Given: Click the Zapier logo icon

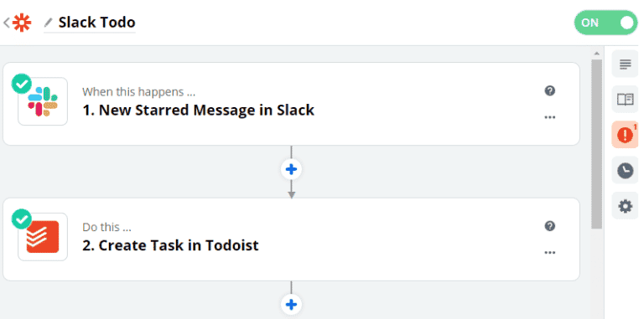Looking at the screenshot, I should (x=22, y=23).
